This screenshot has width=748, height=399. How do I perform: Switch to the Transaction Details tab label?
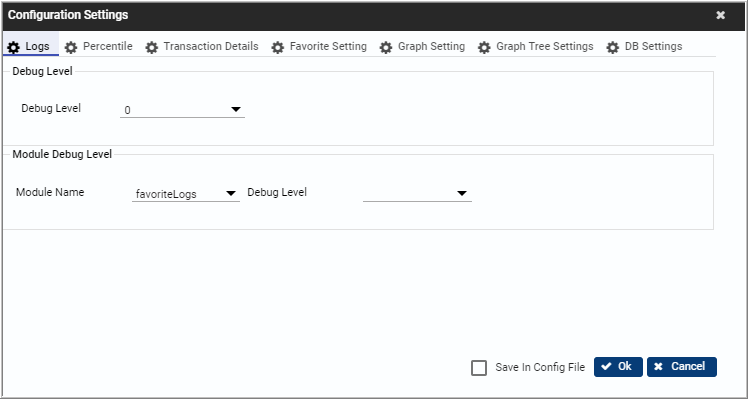[211, 46]
